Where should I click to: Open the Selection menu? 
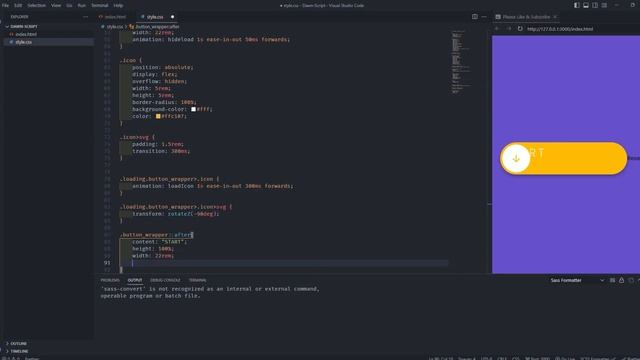(x=36, y=5)
